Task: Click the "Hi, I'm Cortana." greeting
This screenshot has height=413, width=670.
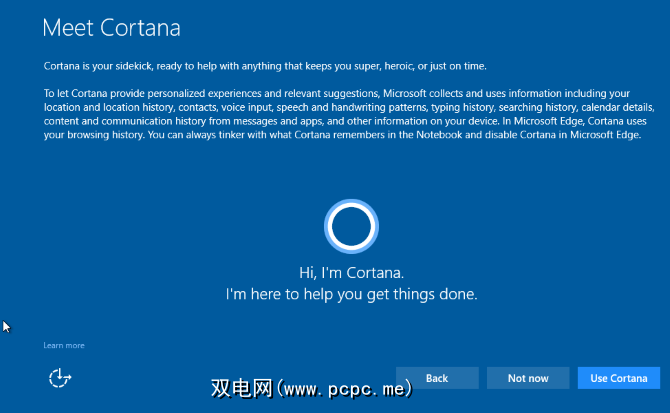Action: [x=351, y=272]
